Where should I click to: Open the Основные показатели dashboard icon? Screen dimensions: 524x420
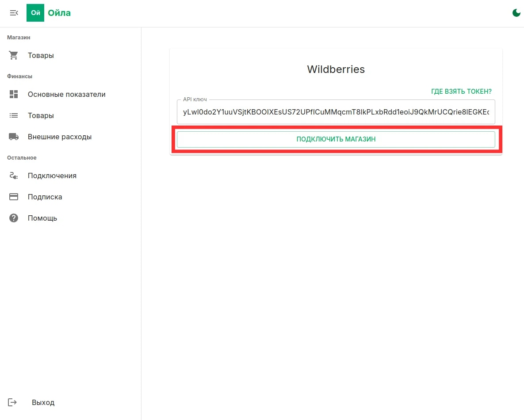(x=14, y=94)
